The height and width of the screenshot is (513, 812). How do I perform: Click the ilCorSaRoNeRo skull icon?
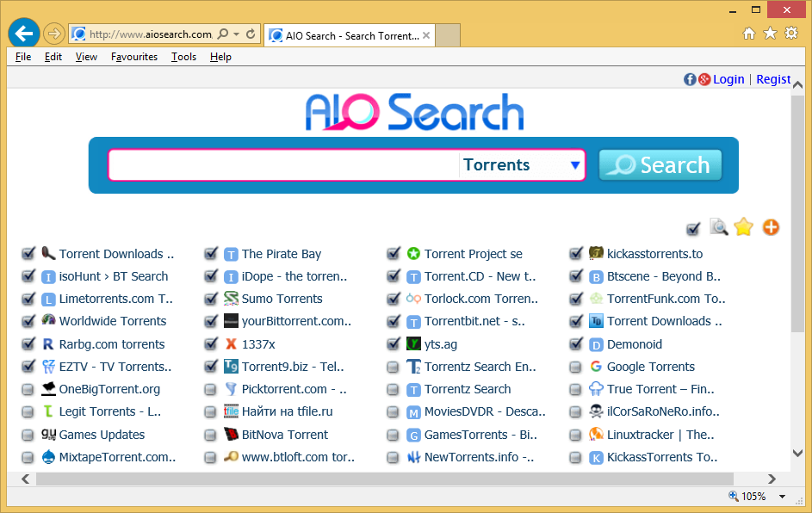596,411
